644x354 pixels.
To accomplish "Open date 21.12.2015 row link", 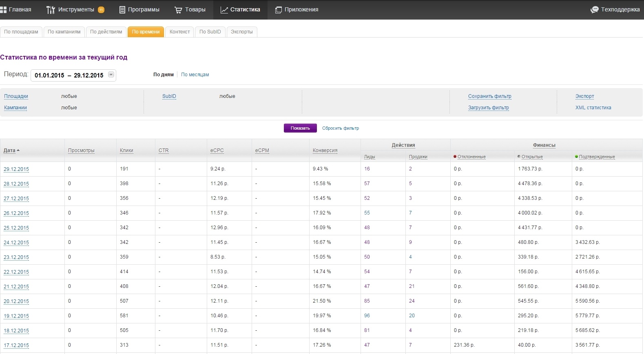I will (x=16, y=287).
